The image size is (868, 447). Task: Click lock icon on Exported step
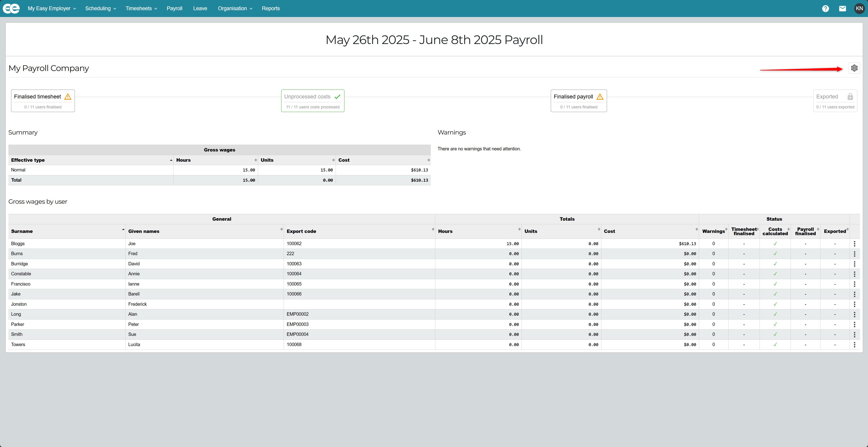point(850,97)
